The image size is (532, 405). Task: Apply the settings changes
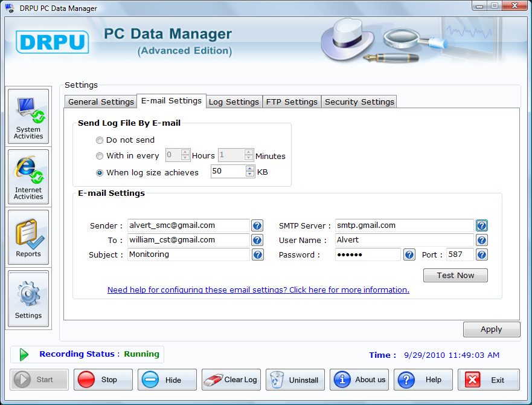click(492, 329)
